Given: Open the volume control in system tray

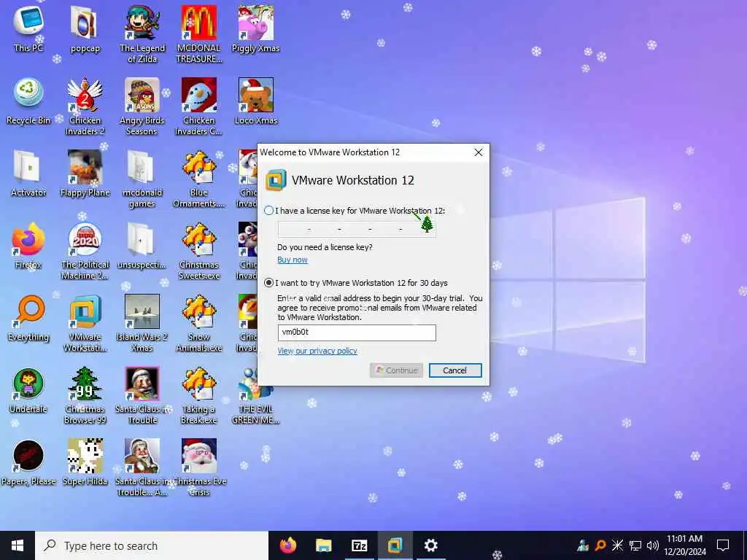Looking at the screenshot, I should 653,545.
